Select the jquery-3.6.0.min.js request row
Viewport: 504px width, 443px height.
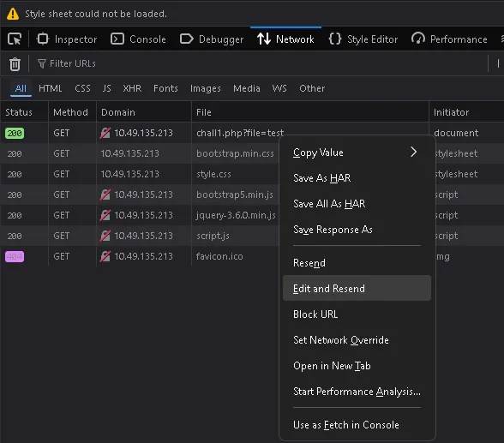pos(141,215)
